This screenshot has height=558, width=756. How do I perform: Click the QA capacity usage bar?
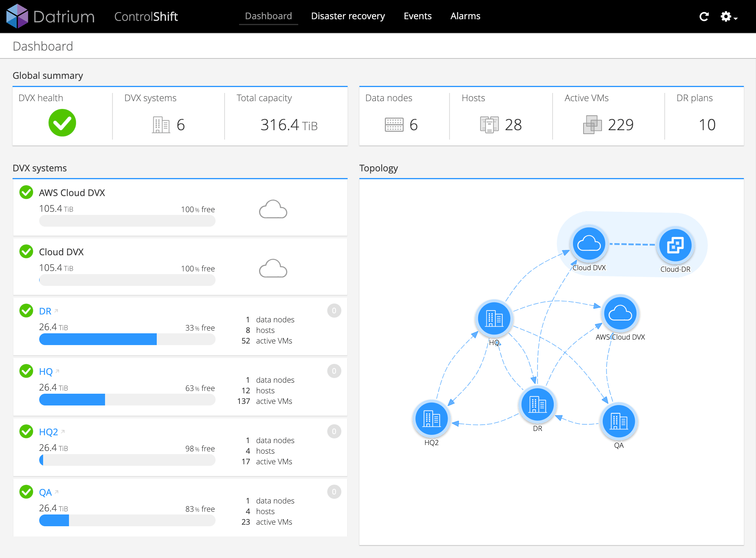tap(127, 520)
